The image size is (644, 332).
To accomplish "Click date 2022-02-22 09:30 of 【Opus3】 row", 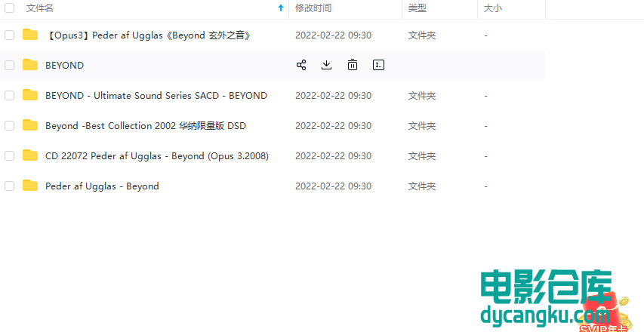I will [x=333, y=35].
